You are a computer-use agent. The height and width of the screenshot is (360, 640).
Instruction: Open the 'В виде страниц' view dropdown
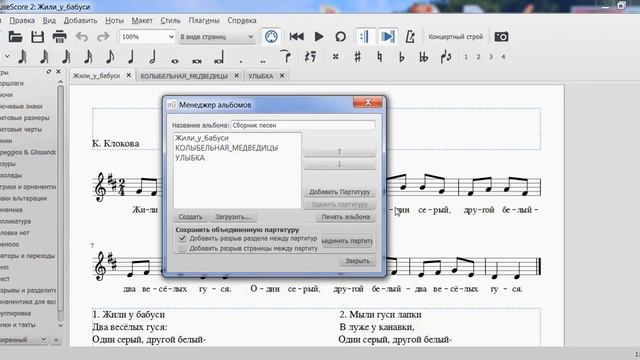coord(217,37)
